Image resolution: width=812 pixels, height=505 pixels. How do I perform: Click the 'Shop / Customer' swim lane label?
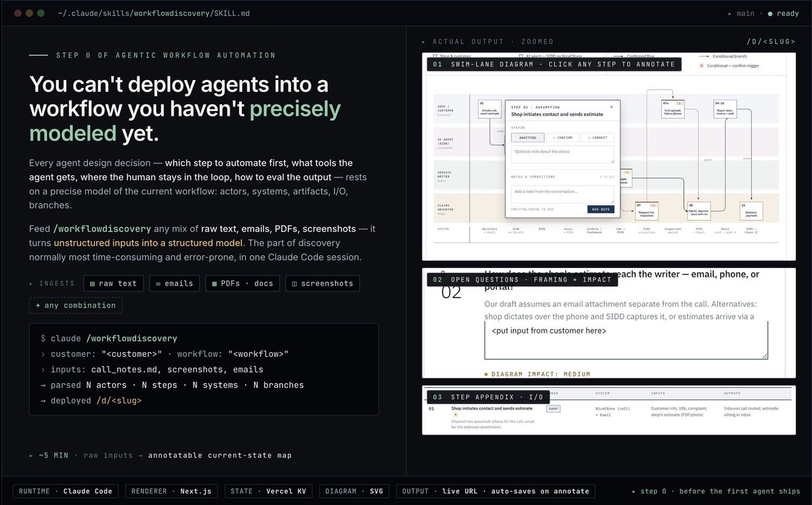(446, 110)
